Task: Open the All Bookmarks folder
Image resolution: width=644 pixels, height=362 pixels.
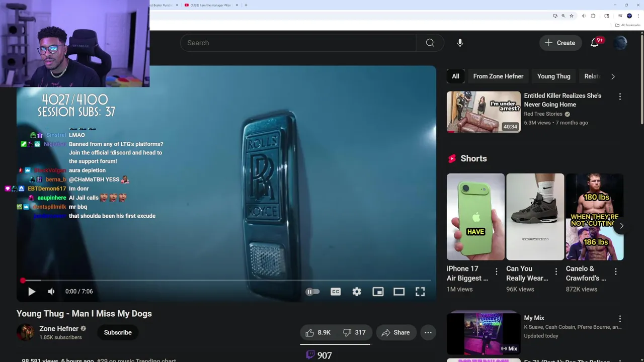Action: coord(627,25)
